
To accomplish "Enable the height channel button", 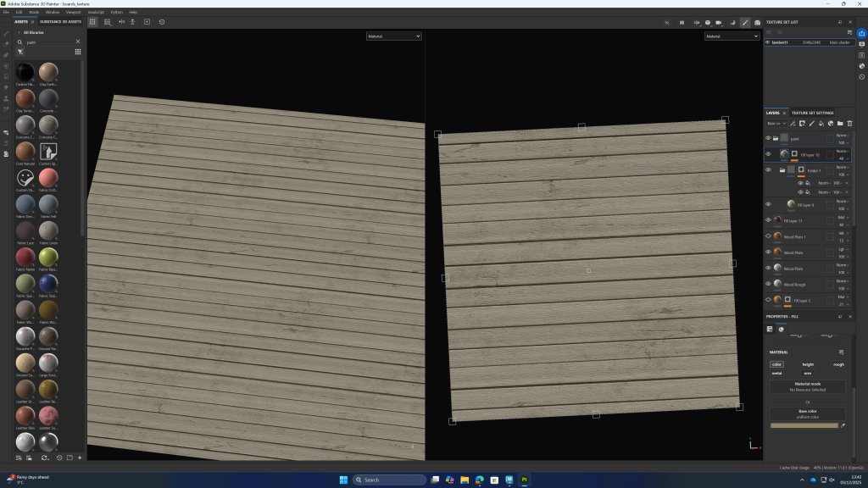I will tap(807, 364).
